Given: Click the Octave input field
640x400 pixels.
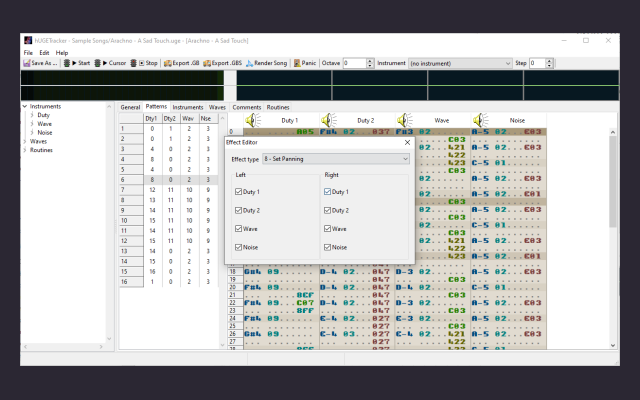Looking at the screenshot, I should coord(354,63).
